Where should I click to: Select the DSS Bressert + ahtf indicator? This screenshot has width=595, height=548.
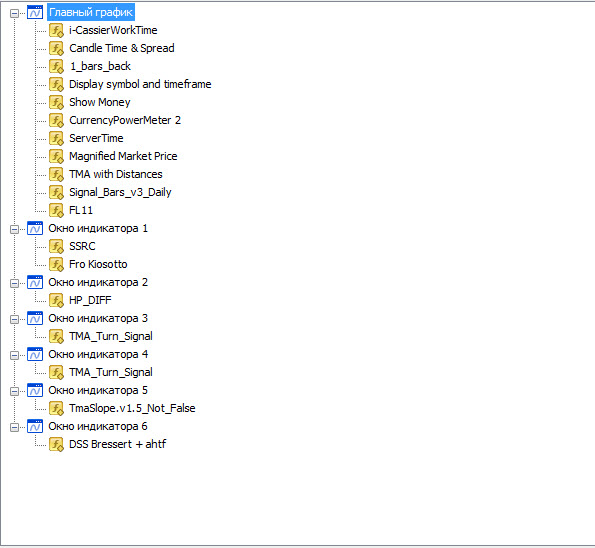point(118,444)
